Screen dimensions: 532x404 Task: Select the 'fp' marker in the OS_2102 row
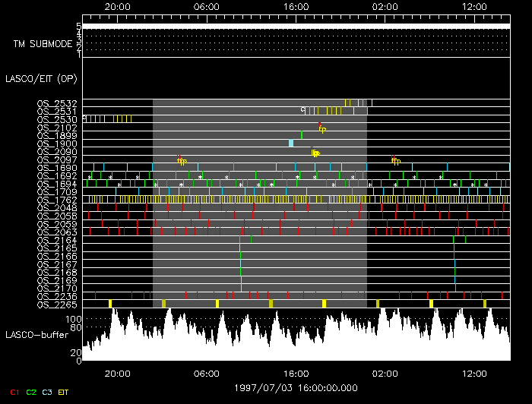coord(322,128)
